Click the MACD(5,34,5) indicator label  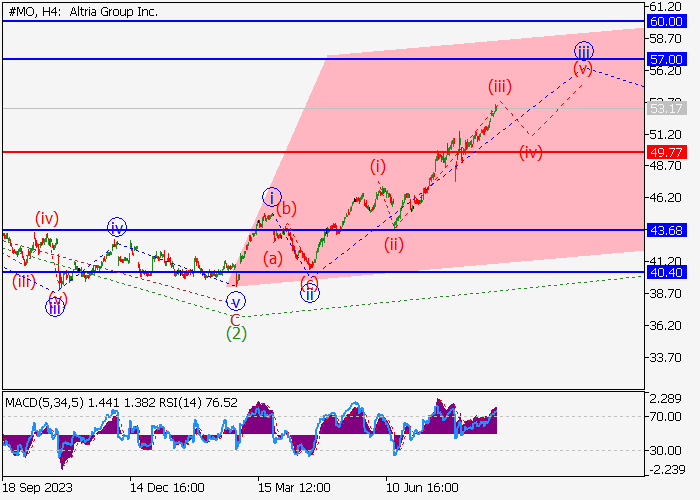(45, 403)
